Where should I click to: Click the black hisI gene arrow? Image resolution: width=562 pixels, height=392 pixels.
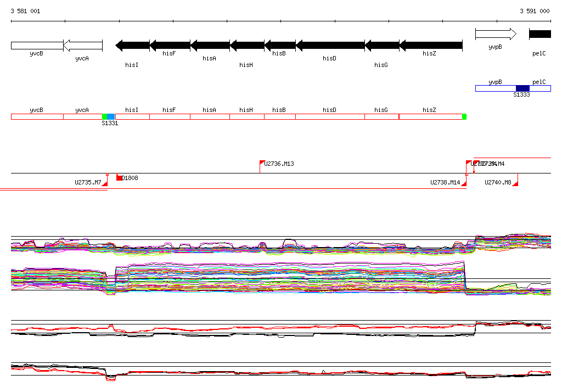tap(133, 46)
